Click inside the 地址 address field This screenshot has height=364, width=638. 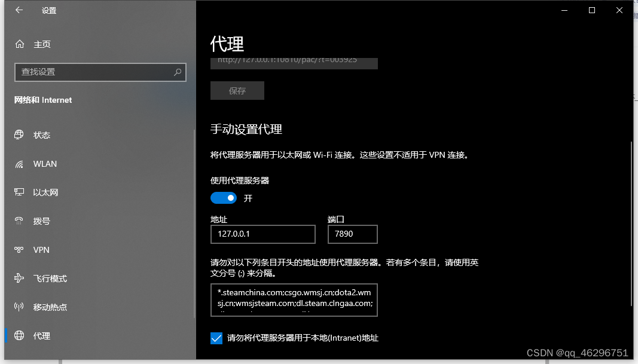[x=262, y=234]
